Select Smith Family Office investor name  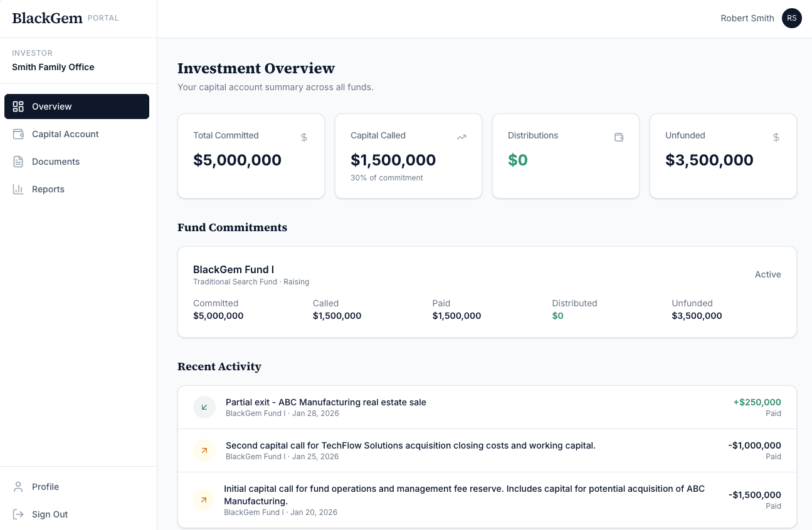pos(53,67)
